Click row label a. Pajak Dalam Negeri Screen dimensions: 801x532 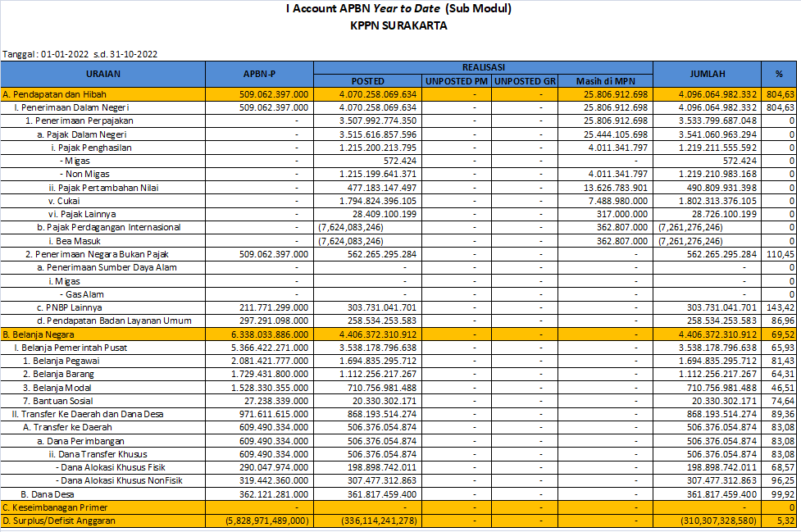click(x=82, y=134)
